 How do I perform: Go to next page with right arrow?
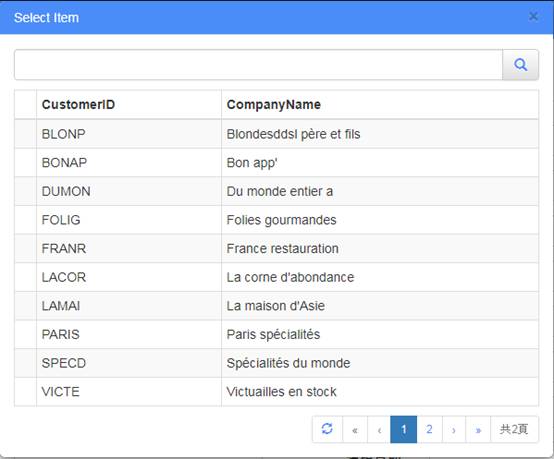coord(454,430)
